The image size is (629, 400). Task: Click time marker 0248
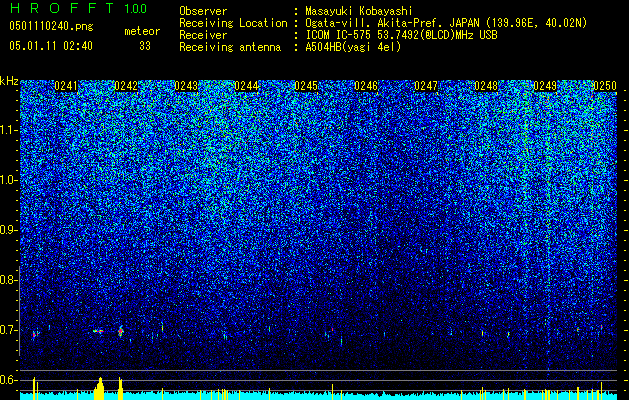tap(486, 86)
